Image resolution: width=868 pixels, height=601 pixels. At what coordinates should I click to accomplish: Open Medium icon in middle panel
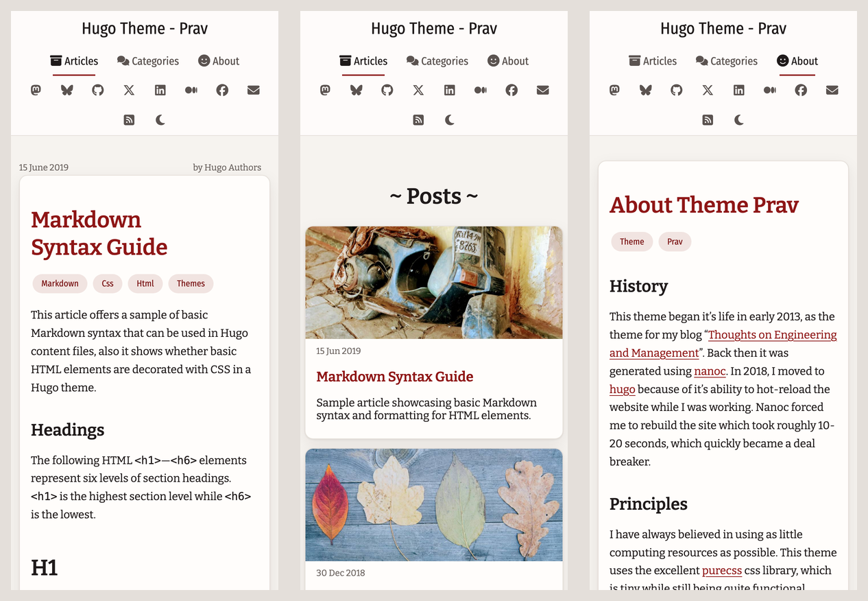coord(481,90)
